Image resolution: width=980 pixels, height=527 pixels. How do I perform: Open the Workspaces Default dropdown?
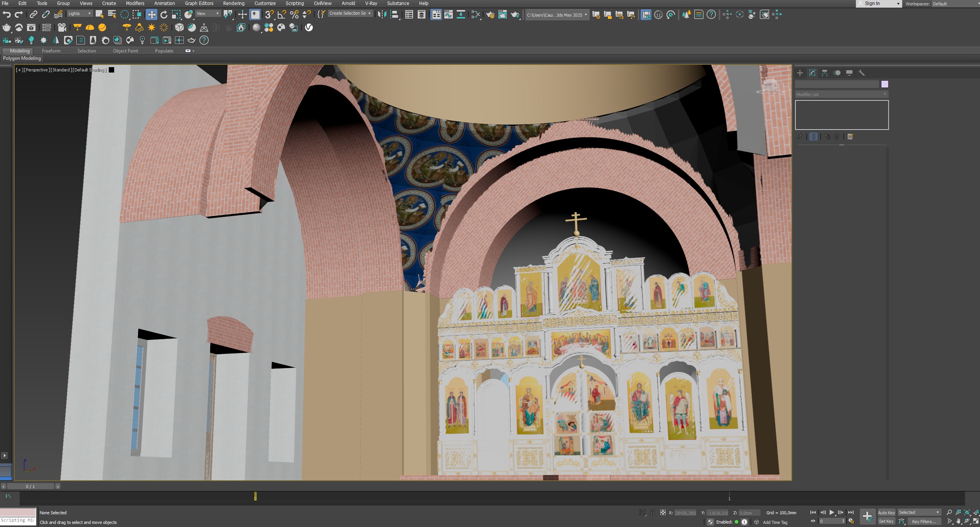pos(956,4)
